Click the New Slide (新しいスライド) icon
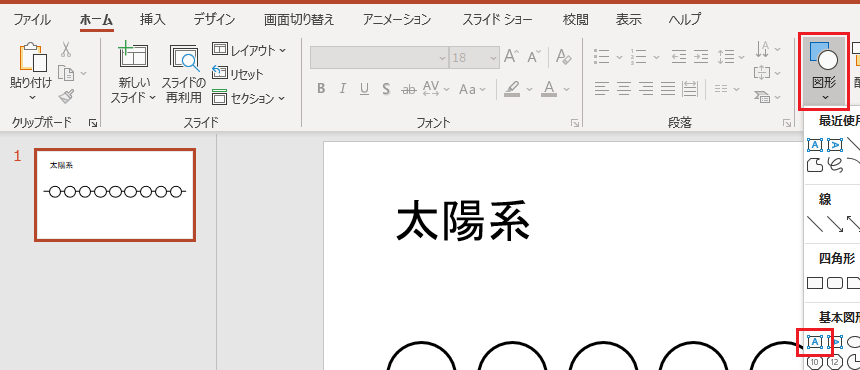This screenshot has height=370, width=860. [x=133, y=55]
